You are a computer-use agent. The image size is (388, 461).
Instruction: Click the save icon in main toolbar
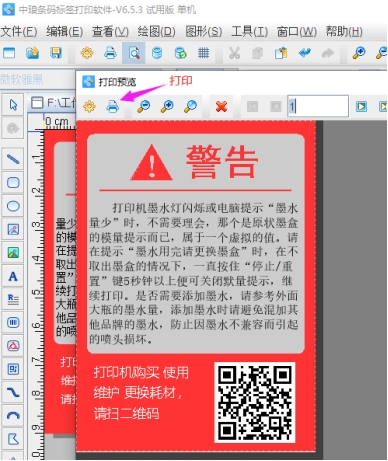(56, 53)
